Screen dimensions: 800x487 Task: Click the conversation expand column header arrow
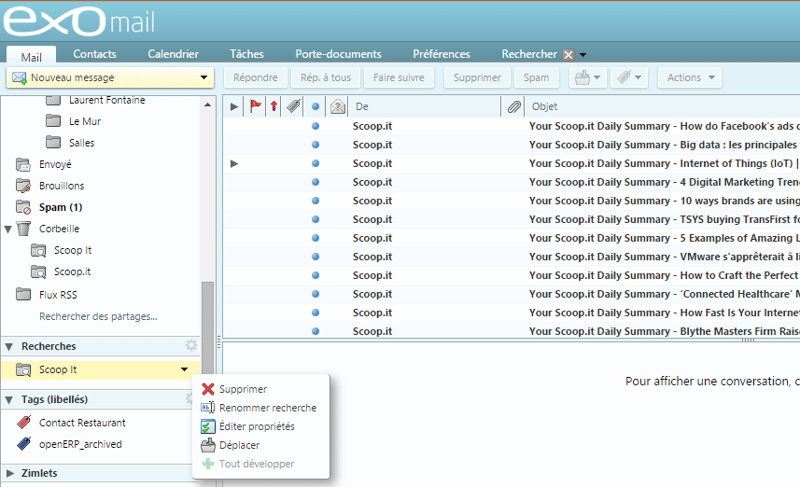pos(234,107)
